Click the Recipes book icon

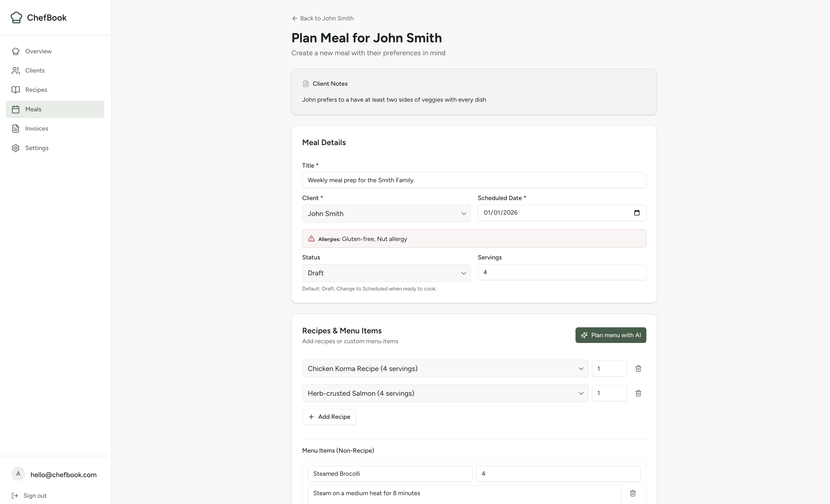click(x=16, y=90)
